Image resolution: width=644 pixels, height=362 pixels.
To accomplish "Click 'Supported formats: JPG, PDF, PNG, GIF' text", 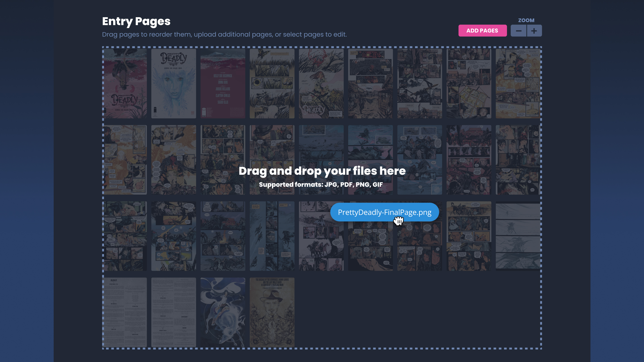I will click(x=321, y=185).
